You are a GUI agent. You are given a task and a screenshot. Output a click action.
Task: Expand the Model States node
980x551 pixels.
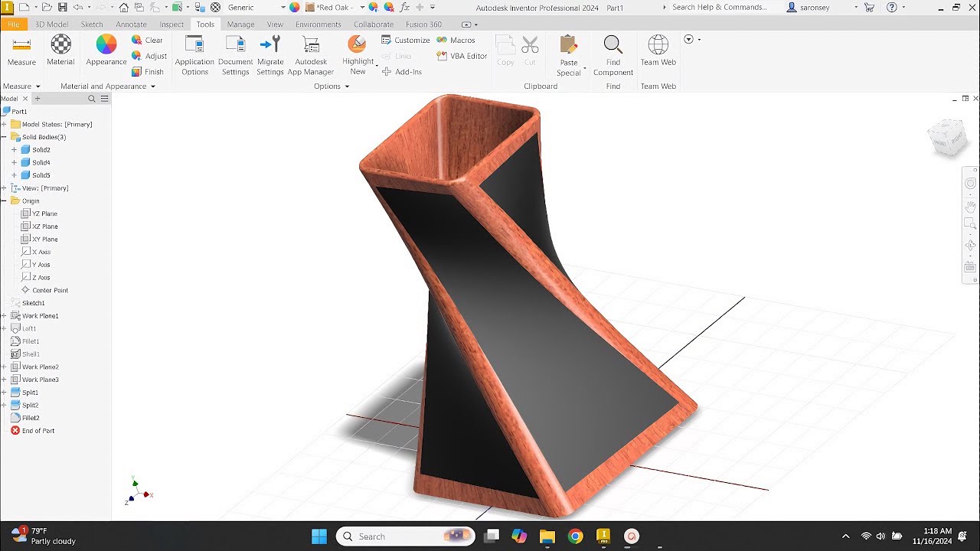(4, 124)
